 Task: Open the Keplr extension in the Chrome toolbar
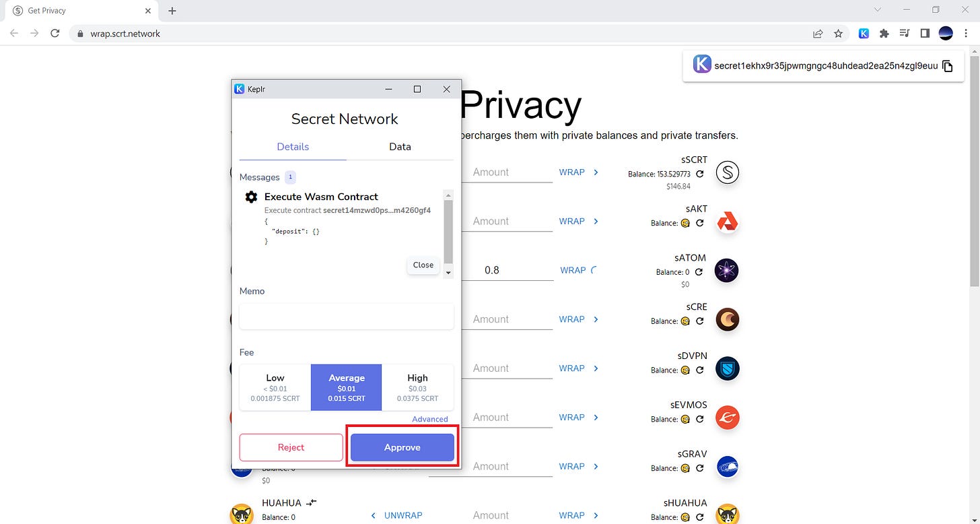(x=864, y=33)
